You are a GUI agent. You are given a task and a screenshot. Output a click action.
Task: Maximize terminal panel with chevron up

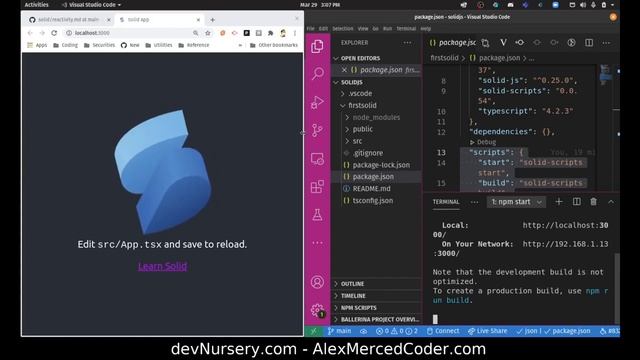pos(611,202)
